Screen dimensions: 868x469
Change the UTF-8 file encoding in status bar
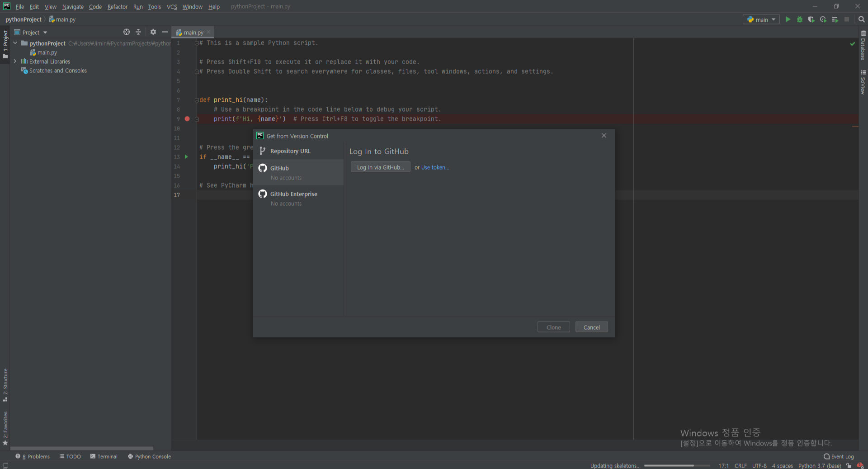click(759, 465)
